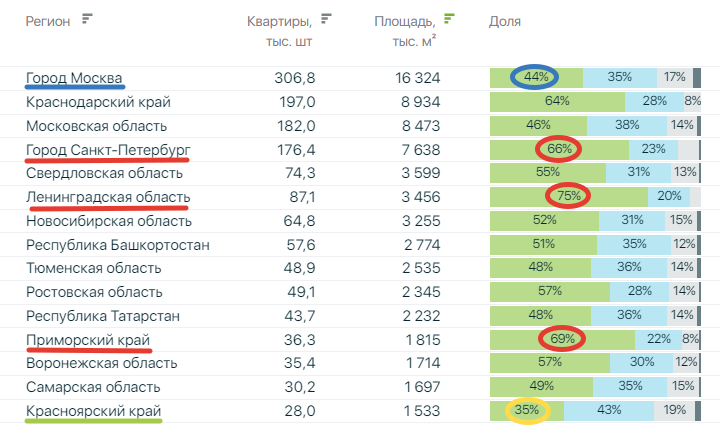
Task: Click green sort icon beside Площадь
Action: click(449, 19)
